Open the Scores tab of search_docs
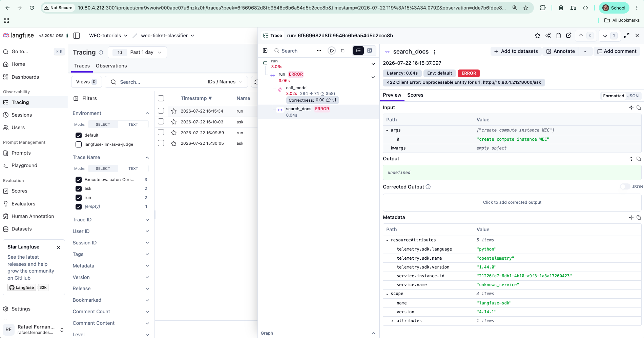This screenshot has height=338, width=644. 415,95
